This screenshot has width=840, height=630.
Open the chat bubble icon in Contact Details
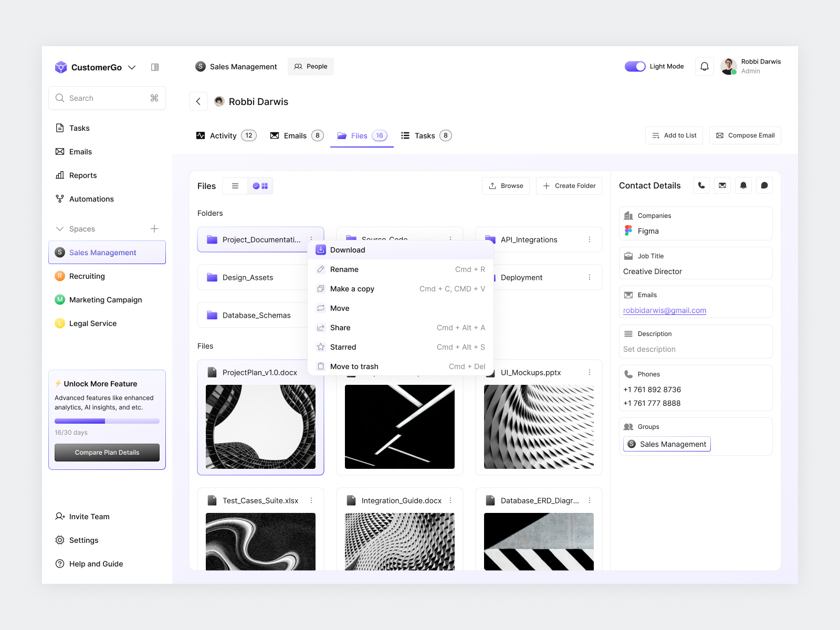(764, 185)
